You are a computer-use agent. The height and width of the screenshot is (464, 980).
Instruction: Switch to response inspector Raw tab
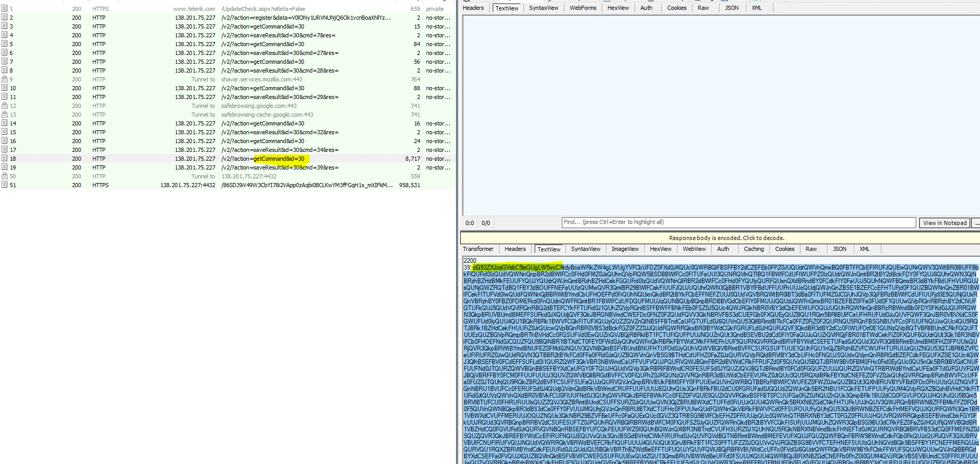coord(811,249)
